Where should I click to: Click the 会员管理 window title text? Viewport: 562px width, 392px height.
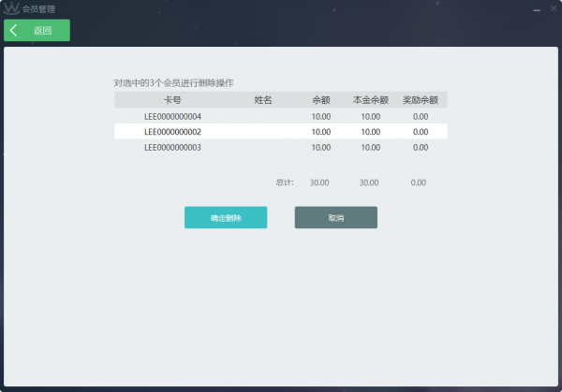[x=38, y=9]
